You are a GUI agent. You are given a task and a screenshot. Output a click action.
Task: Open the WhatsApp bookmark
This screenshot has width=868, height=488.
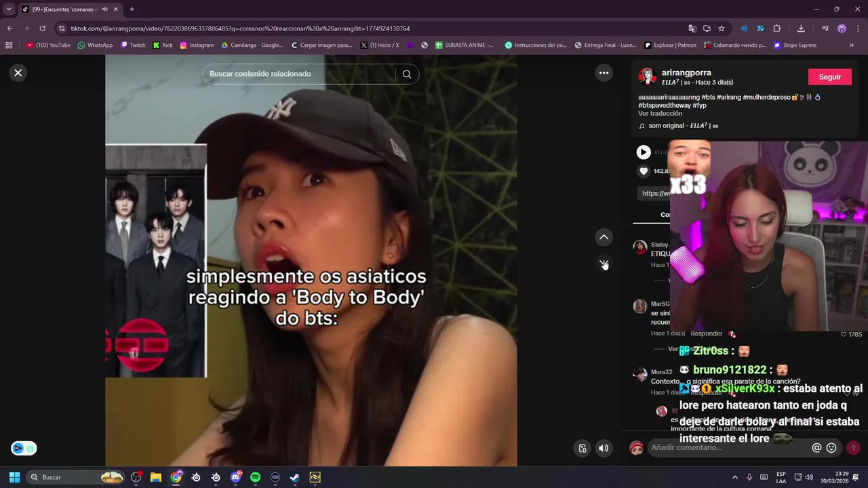coord(95,45)
